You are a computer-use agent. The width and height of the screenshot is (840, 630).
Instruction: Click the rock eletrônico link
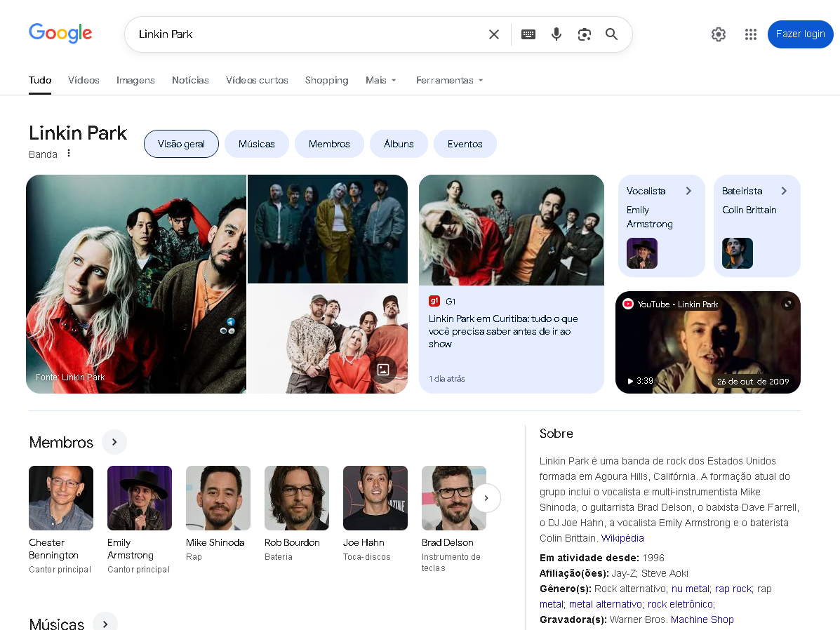(x=680, y=604)
